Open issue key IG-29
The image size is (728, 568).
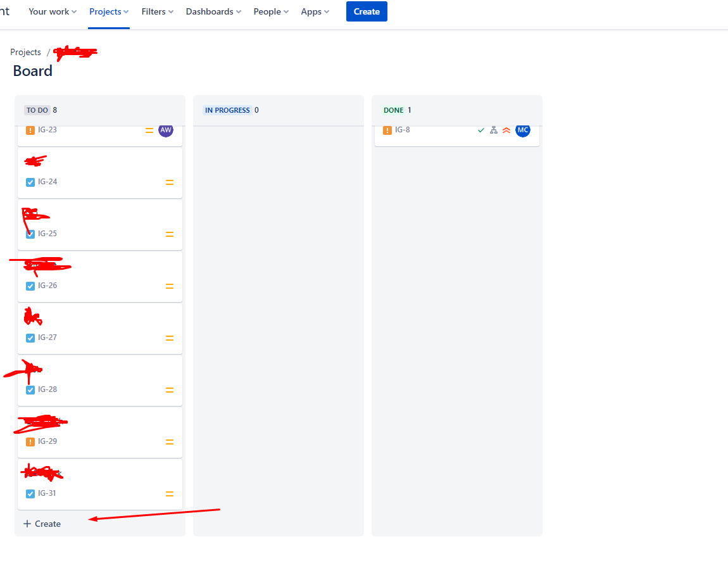point(47,442)
